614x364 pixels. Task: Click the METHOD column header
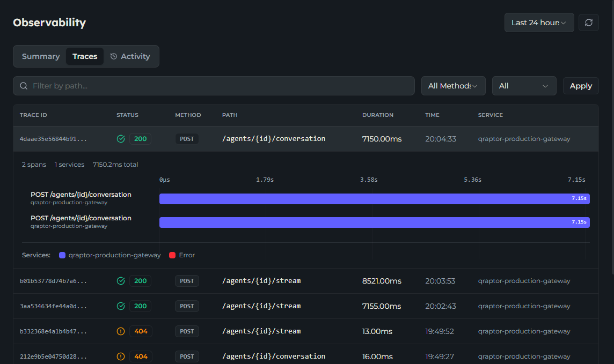(188, 115)
